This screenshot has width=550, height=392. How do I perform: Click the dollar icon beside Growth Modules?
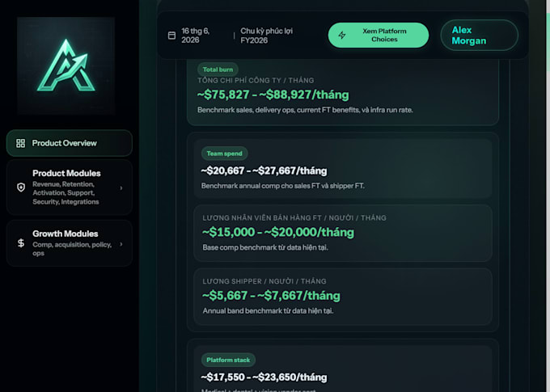click(x=21, y=243)
